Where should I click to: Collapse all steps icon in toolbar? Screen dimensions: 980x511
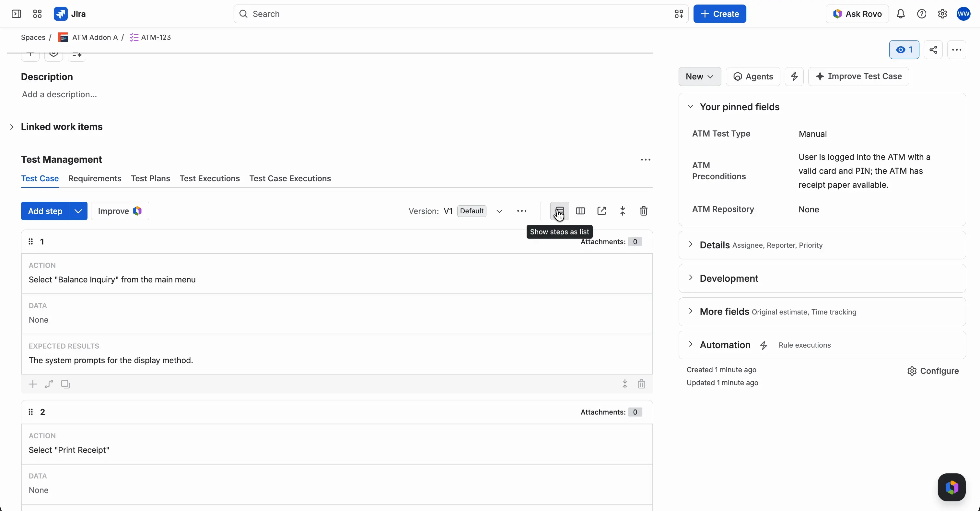click(x=623, y=211)
